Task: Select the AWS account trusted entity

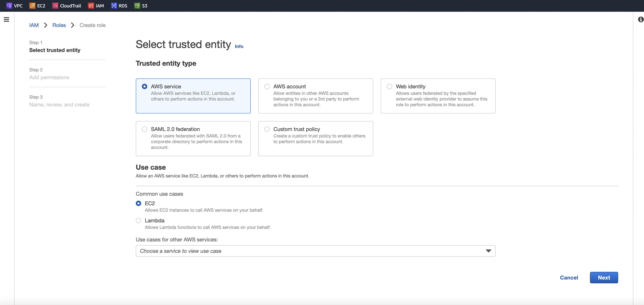Action: (267, 87)
